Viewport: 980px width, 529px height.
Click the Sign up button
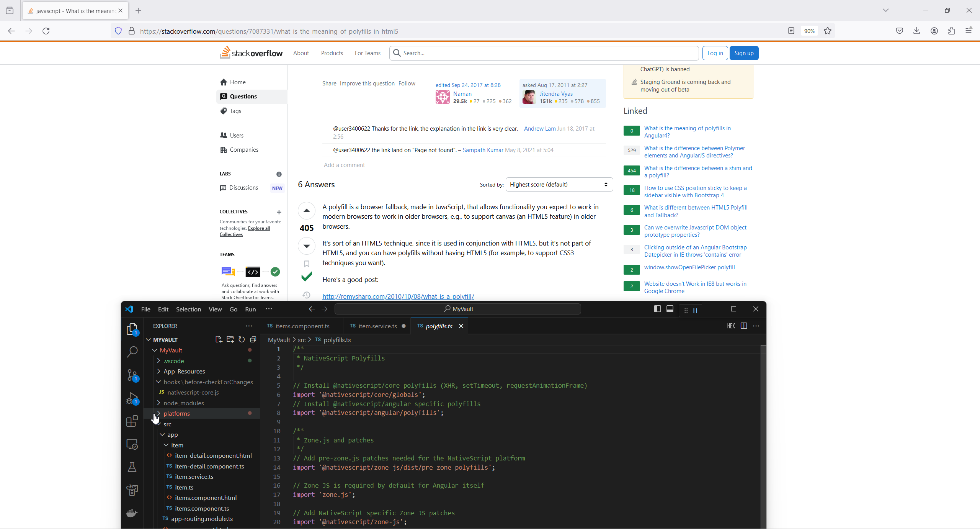pyautogui.click(x=744, y=53)
